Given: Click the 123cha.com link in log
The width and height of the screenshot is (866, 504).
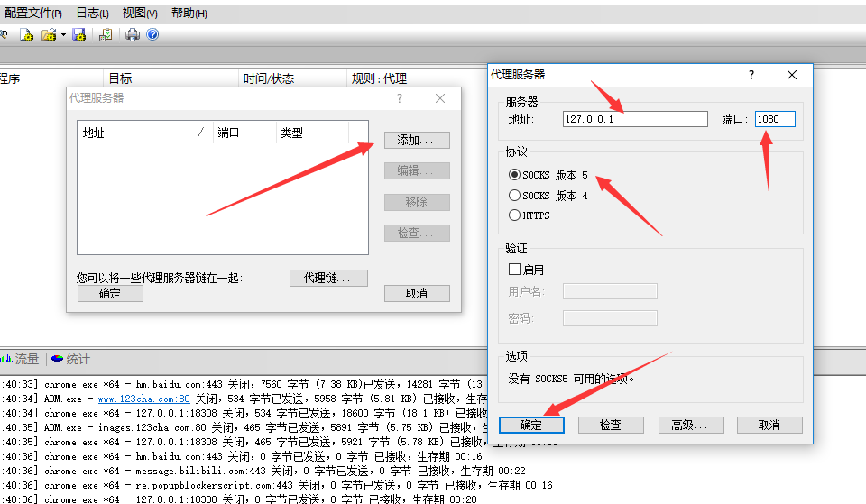Looking at the screenshot, I should pos(143,399).
